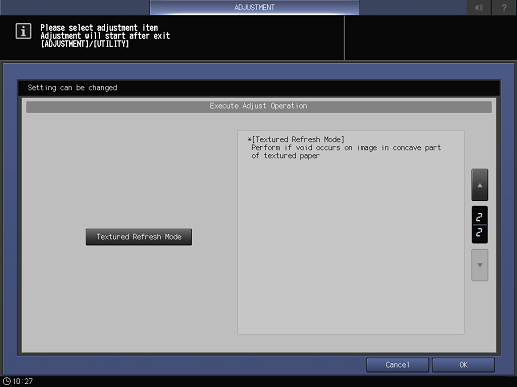The height and width of the screenshot is (387, 517).
Task: Click the time 10:27
Action: pos(23,381)
